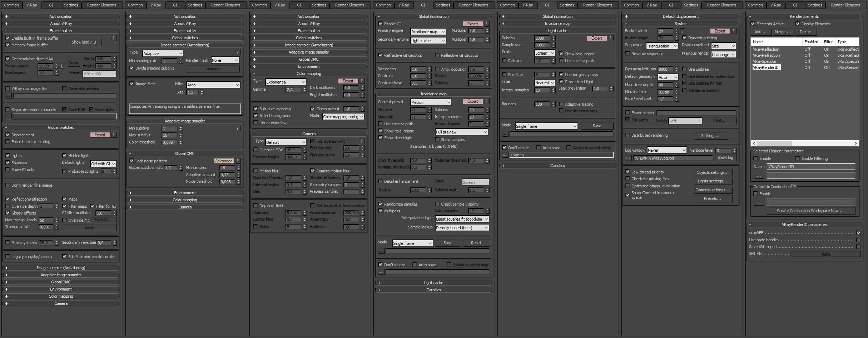Uncheck Lock noise pattern
Screen dimensions: 868x338
pyautogui.click(x=132, y=161)
